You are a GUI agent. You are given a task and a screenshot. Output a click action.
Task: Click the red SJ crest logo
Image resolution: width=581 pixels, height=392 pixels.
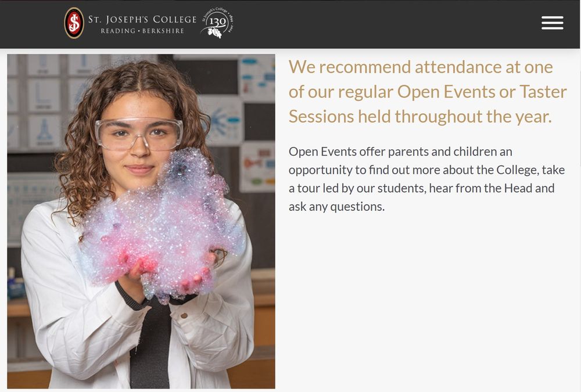[x=74, y=23]
